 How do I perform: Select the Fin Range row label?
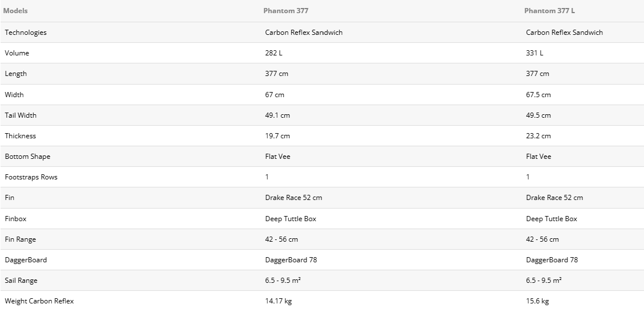20,239
